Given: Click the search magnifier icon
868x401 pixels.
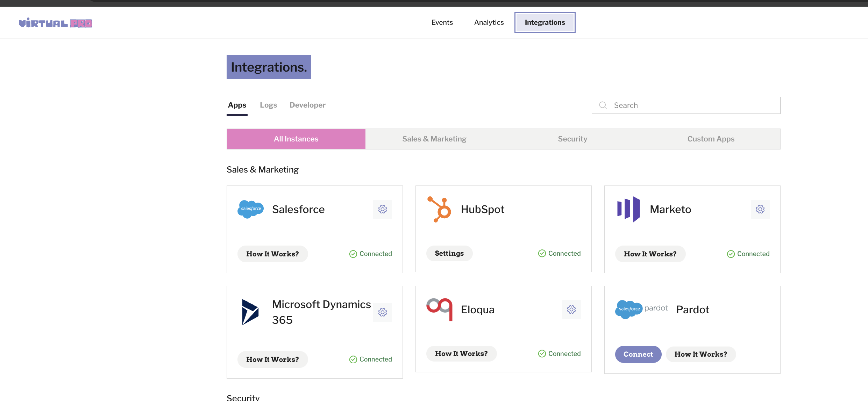Looking at the screenshot, I should click(603, 105).
